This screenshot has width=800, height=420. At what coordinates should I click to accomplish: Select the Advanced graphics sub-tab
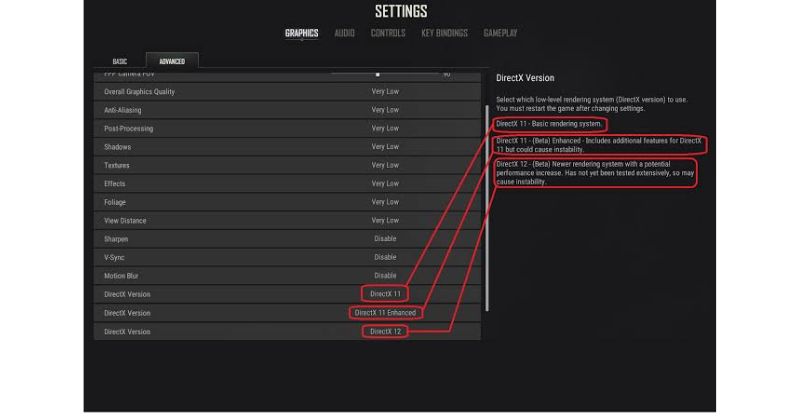pyautogui.click(x=172, y=61)
